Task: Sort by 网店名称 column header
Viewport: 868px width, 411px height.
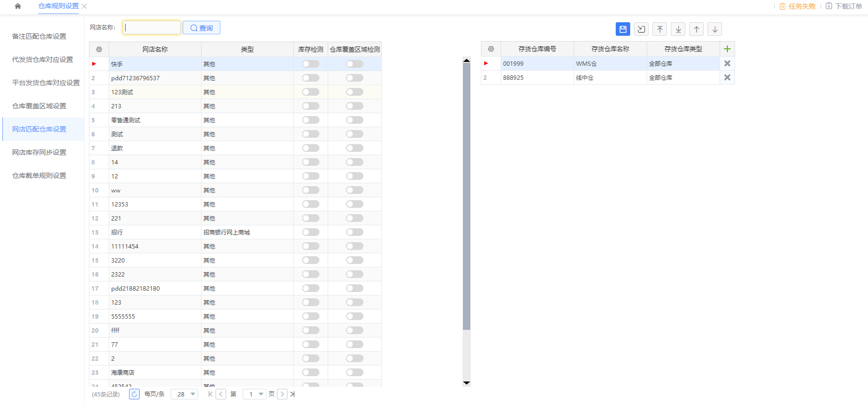Action: (x=155, y=49)
